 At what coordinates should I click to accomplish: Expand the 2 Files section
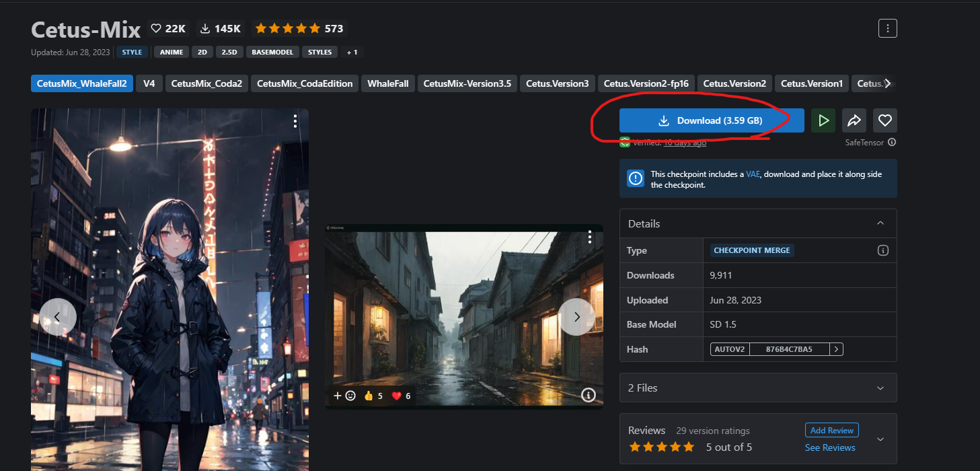[758, 388]
